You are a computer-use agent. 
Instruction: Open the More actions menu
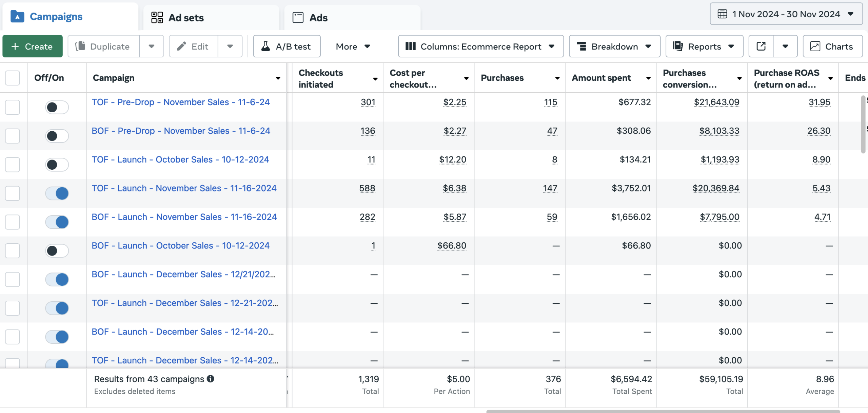coord(353,46)
